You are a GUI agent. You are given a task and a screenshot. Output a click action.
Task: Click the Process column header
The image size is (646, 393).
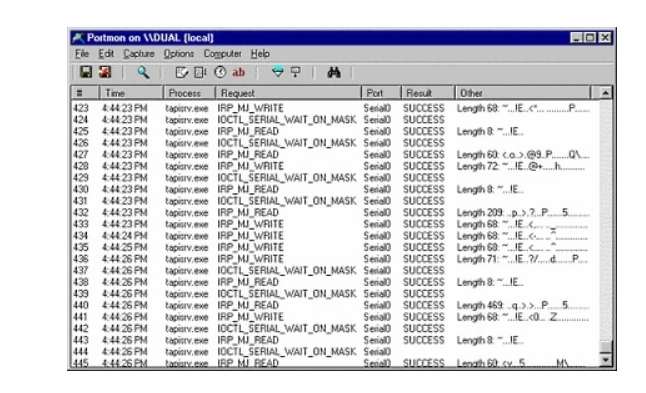[x=189, y=93]
